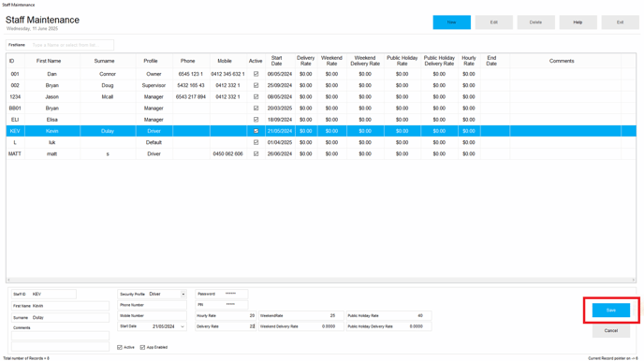Click the Supervisor profile cell
The width and height of the screenshot is (644, 361).
click(x=154, y=86)
